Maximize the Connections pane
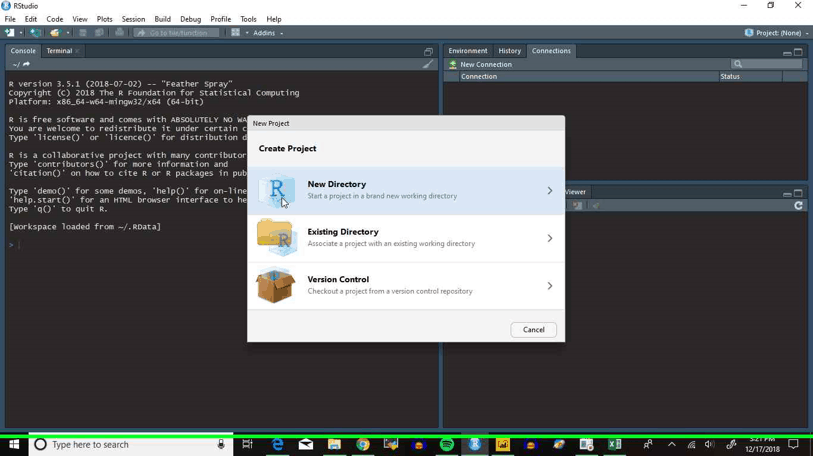 798,52
